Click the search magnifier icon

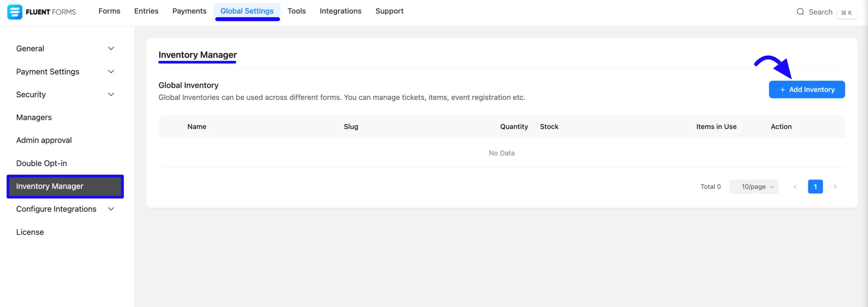800,12
